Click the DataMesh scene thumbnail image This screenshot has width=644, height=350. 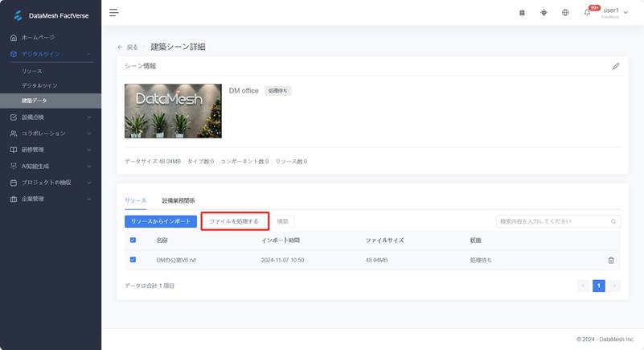(173, 111)
